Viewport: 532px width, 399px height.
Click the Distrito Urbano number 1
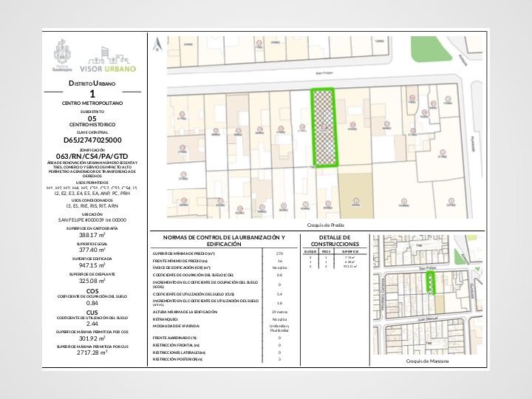(92, 94)
